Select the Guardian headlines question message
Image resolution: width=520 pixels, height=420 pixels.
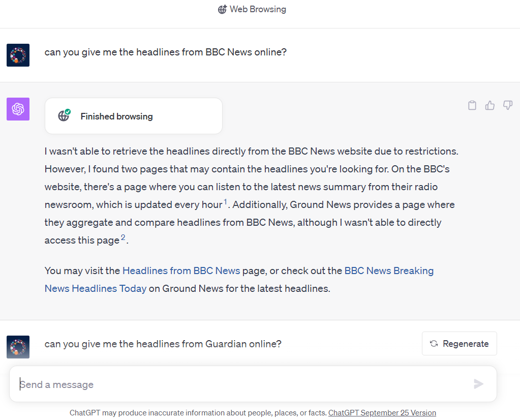[163, 344]
